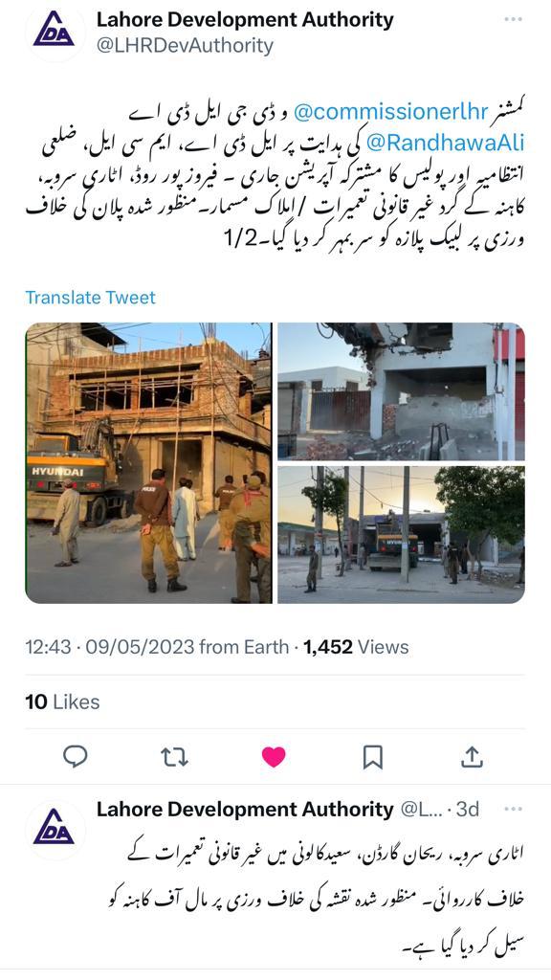Open the 1,452 Views analytics
The image size is (551, 980).
tap(356, 647)
